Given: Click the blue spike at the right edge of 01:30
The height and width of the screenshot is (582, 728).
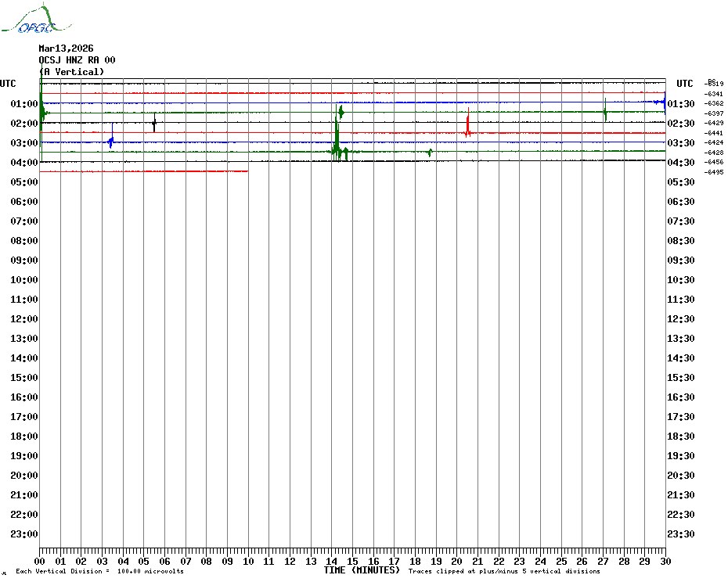Looking at the screenshot, I should [663, 102].
